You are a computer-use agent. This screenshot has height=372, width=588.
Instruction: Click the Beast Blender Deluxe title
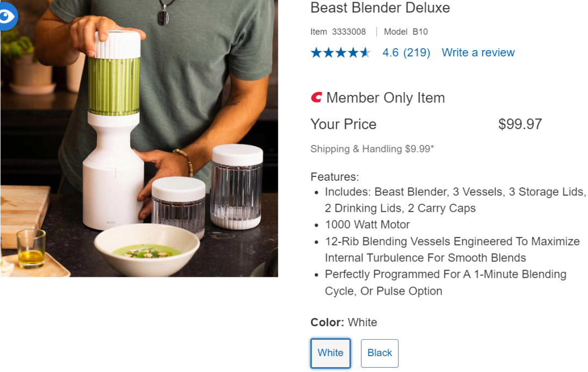[380, 8]
